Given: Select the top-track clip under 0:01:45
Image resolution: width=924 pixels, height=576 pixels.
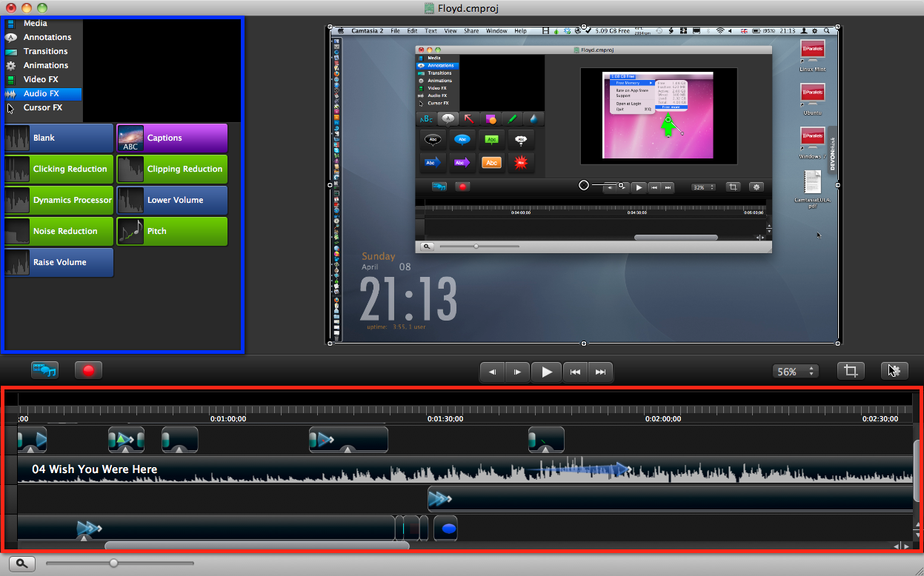Looking at the screenshot, I should tap(546, 440).
